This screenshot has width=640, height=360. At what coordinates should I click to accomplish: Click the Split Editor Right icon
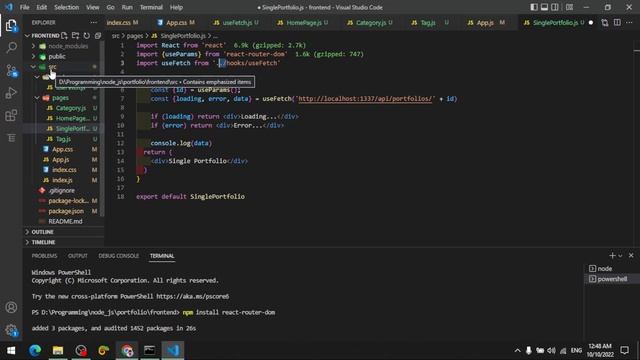(617, 22)
